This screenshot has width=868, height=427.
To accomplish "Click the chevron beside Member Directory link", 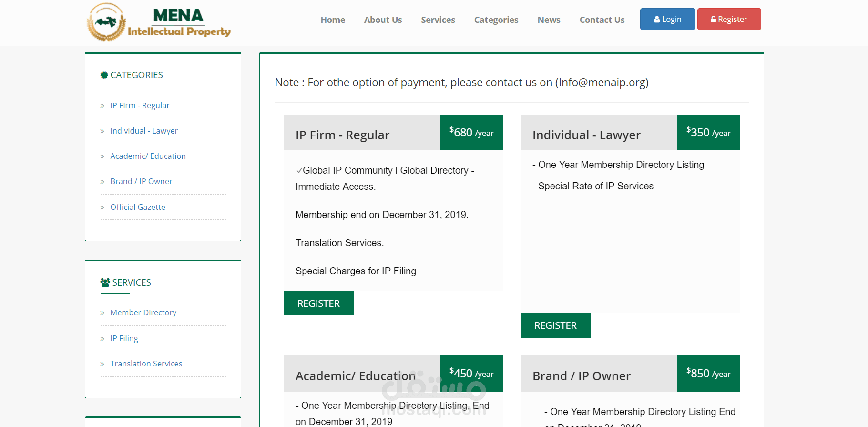I will click(x=102, y=313).
